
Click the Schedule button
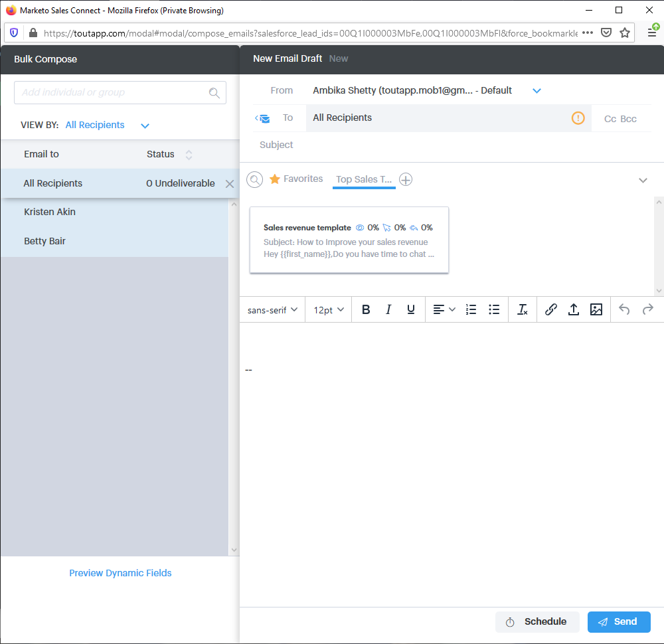(x=537, y=622)
